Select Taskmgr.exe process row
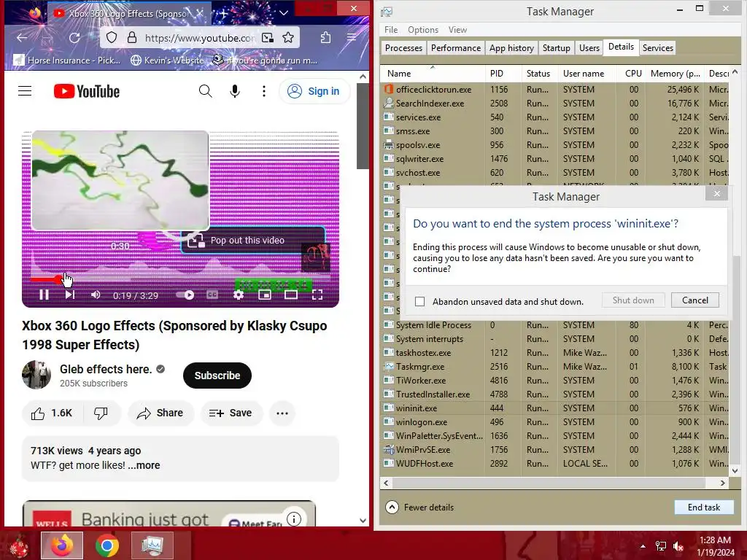747x560 pixels. (x=555, y=367)
